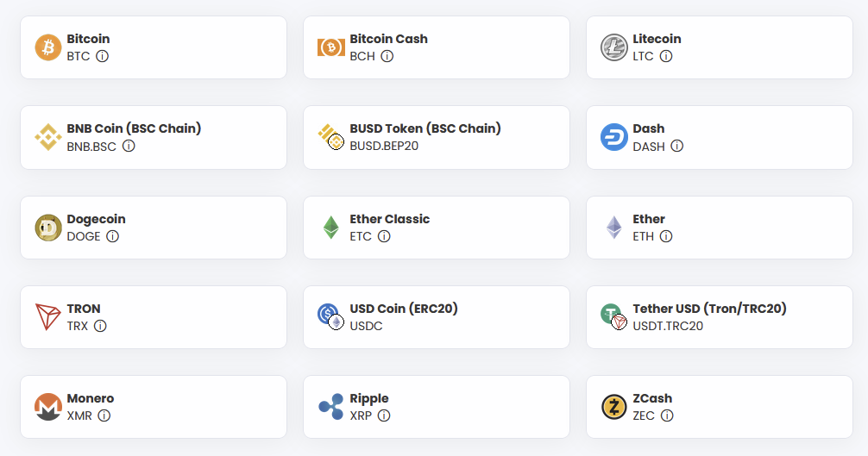The image size is (868, 456).
Task: Choose BUSD Token (BSC Chain) option
Action: tap(437, 138)
